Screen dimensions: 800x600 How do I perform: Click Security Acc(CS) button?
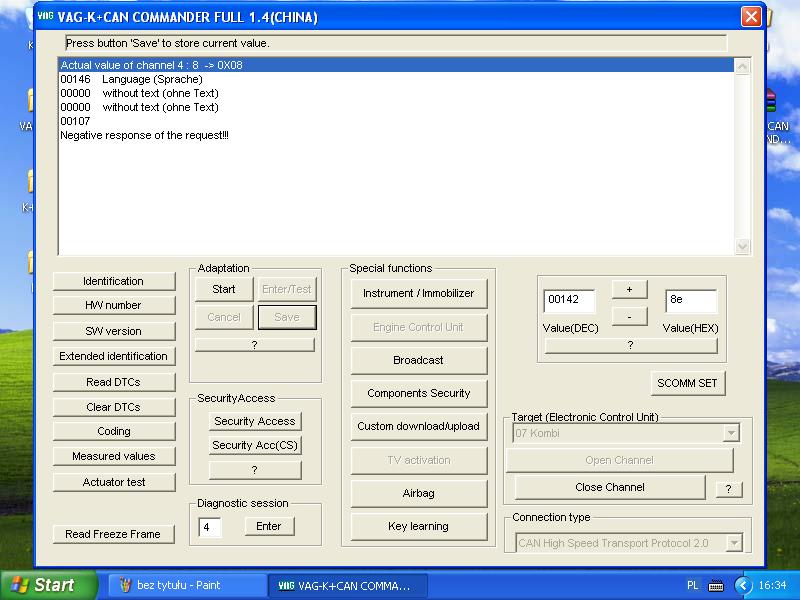pos(255,445)
